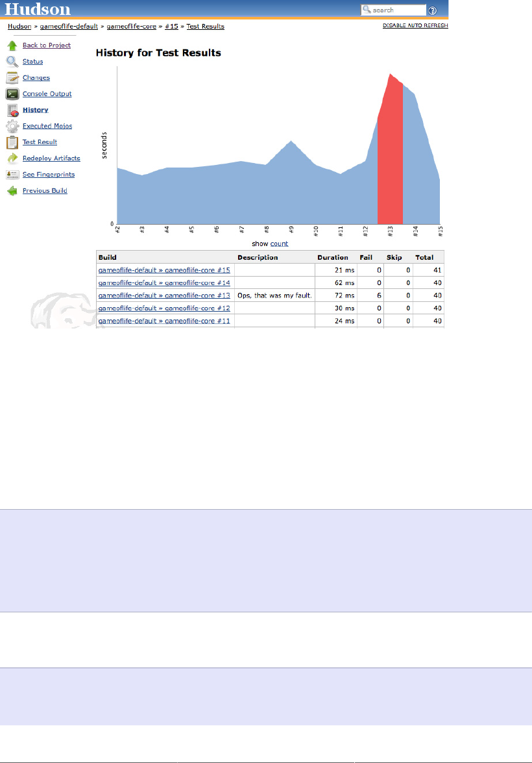Open the gameoflife-core #12 build link
This screenshot has width=532, height=763.
164,308
